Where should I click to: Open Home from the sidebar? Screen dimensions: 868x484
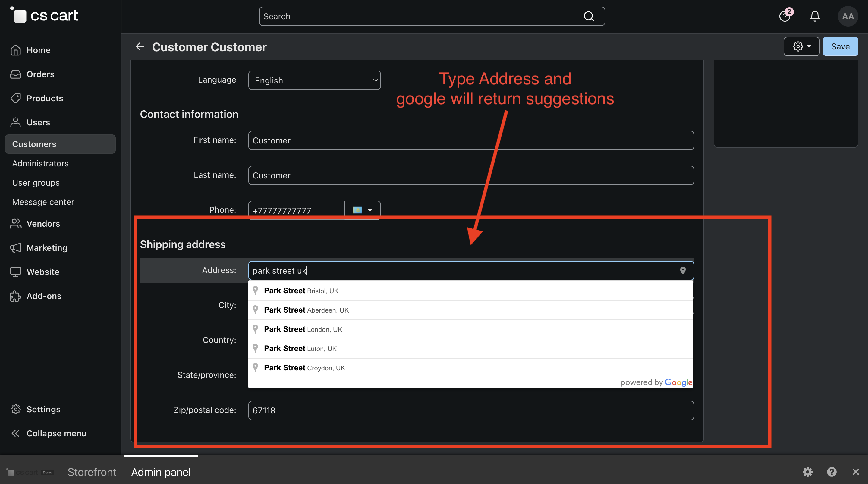point(38,50)
